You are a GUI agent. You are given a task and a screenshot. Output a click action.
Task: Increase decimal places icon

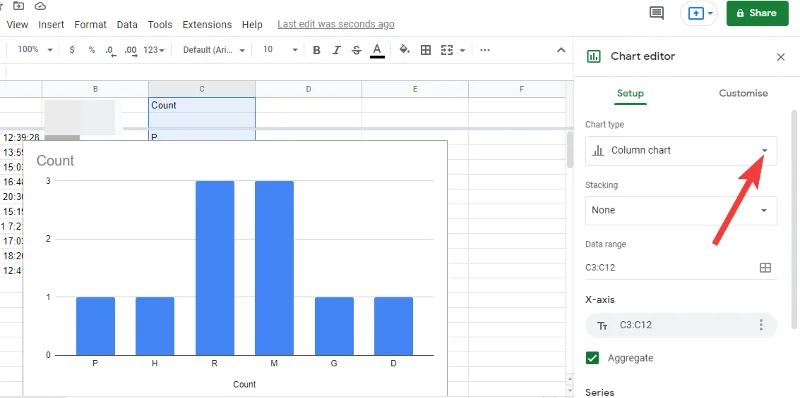tap(131, 51)
